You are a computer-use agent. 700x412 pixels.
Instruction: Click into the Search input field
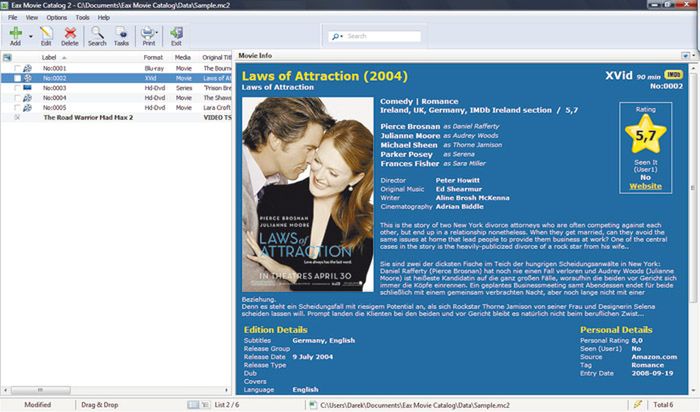[x=383, y=36]
